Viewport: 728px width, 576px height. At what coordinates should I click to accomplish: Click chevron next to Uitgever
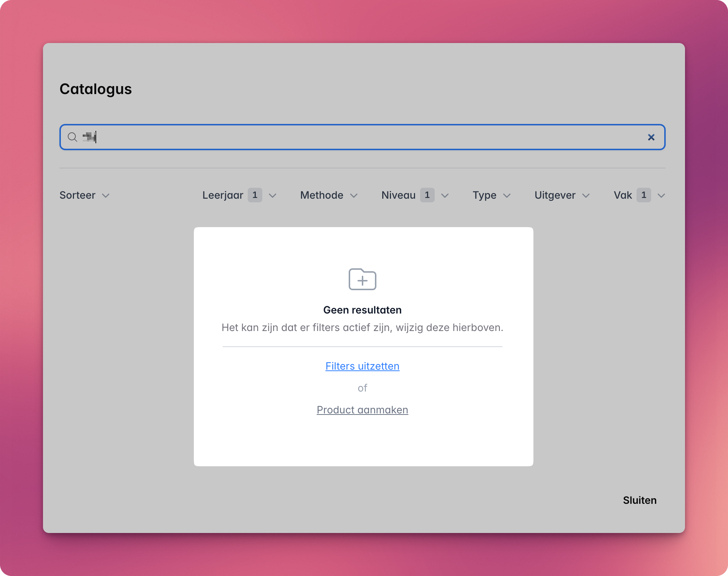click(x=586, y=195)
